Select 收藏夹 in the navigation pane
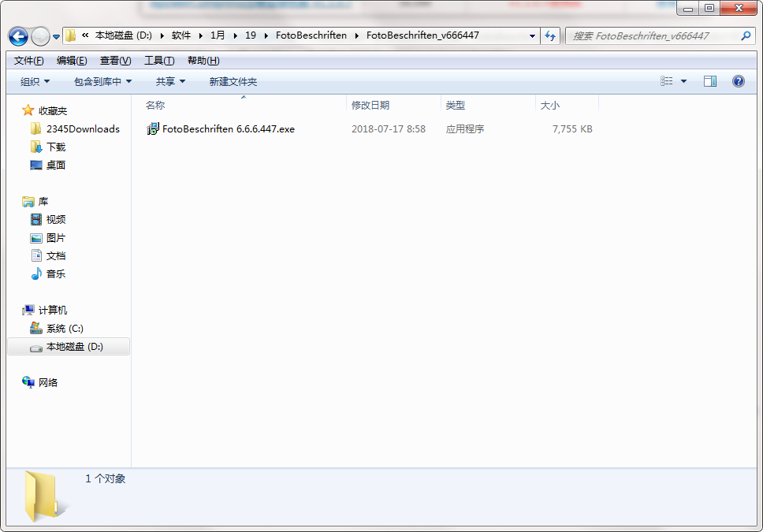Viewport: 763px width, 532px height. [x=53, y=111]
